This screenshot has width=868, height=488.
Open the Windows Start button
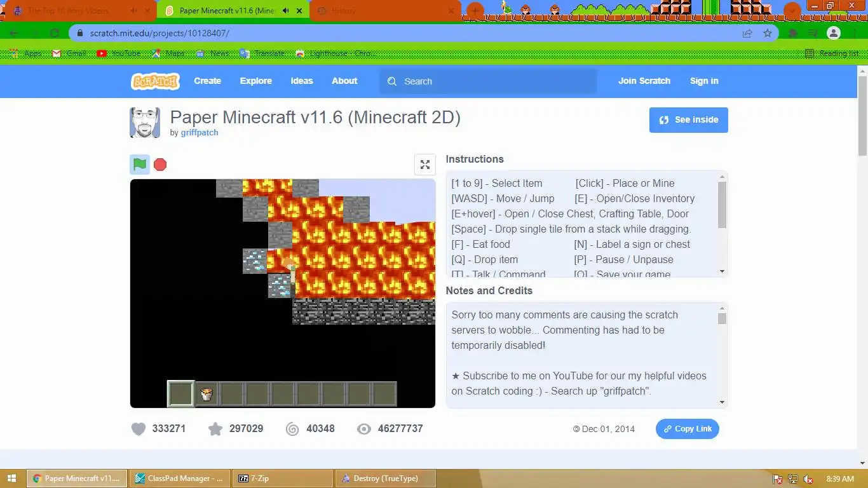[12, 478]
